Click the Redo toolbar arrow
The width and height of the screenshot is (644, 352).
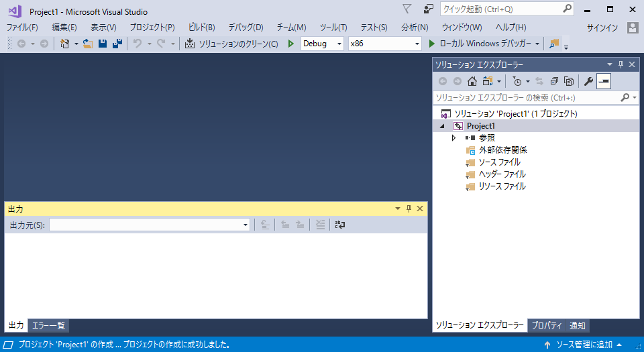(161, 44)
